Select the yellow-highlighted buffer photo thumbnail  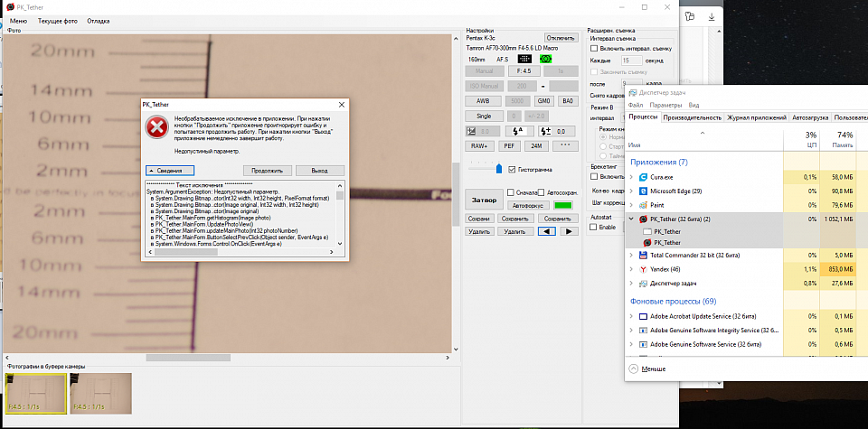(x=36, y=393)
